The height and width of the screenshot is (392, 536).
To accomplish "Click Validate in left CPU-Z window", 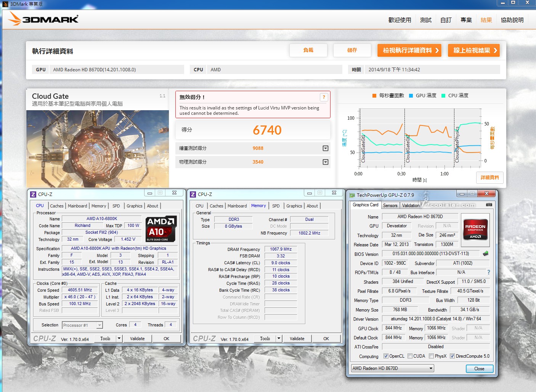I will [137, 339].
